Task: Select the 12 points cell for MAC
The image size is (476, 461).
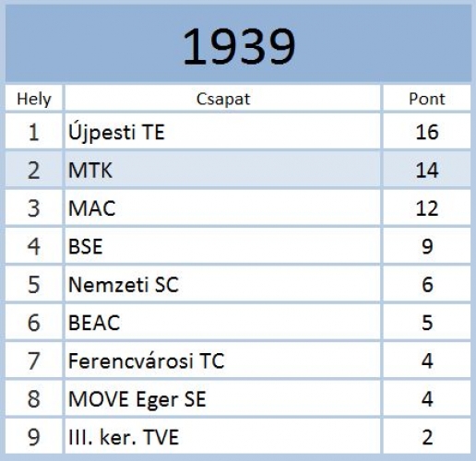Action: [427, 207]
